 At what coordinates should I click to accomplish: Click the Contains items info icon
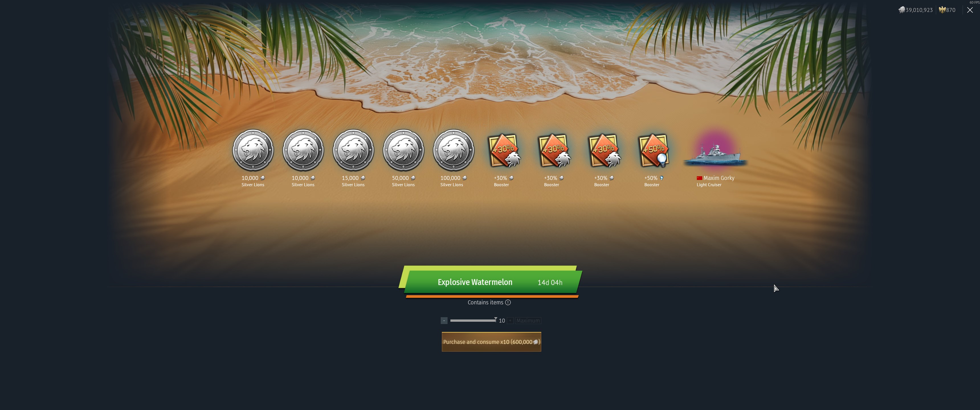[x=508, y=302]
